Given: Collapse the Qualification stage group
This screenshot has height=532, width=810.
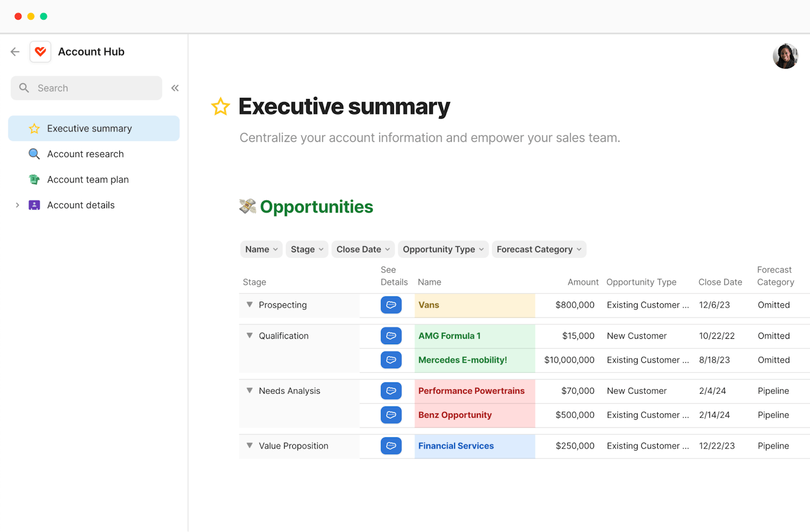Looking at the screenshot, I should tap(250, 336).
